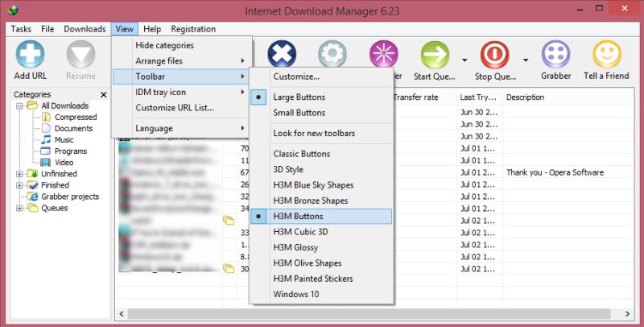Click the Grabber projects tree icon

33,197
